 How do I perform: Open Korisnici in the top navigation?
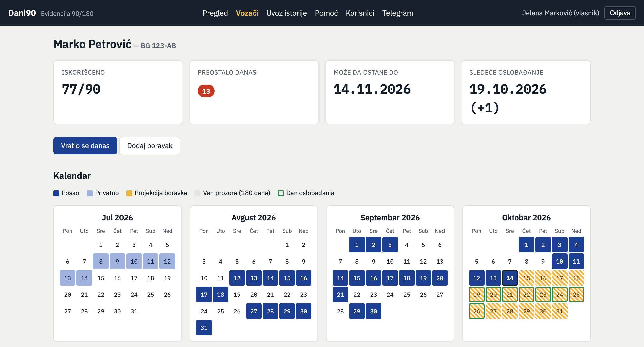pyautogui.click(x=360, y=13)
